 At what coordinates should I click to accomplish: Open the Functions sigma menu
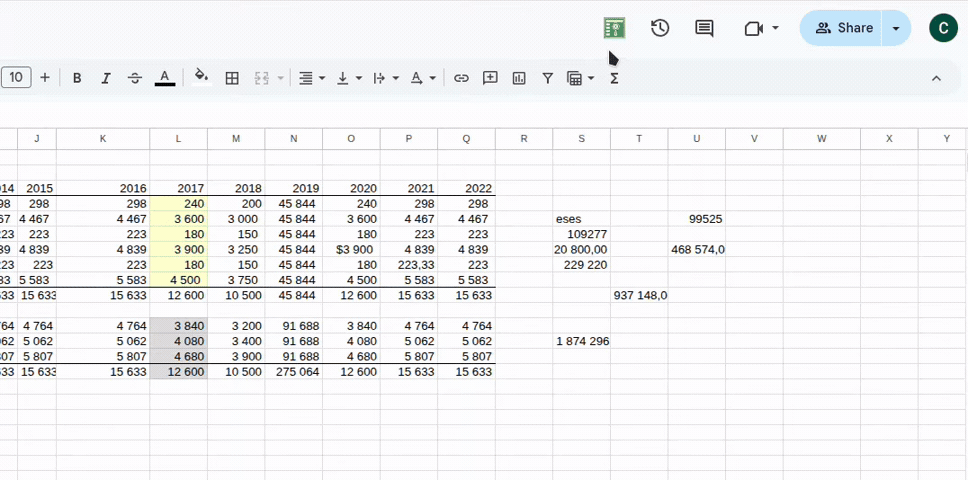tap(614, 78)
